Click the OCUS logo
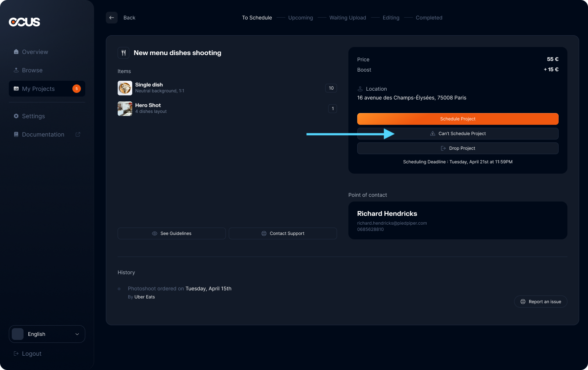This screenshot has width=588, height=370. [25, 22]
